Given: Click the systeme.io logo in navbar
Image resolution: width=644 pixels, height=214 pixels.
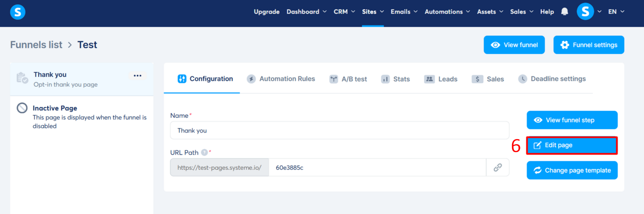Looking at the screenshot, I should click(18, 12).
